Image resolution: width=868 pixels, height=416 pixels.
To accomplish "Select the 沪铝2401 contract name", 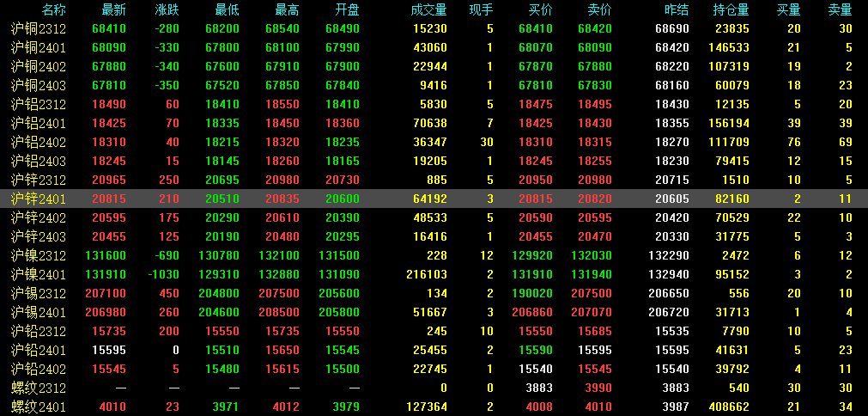I will click(39, 124).
